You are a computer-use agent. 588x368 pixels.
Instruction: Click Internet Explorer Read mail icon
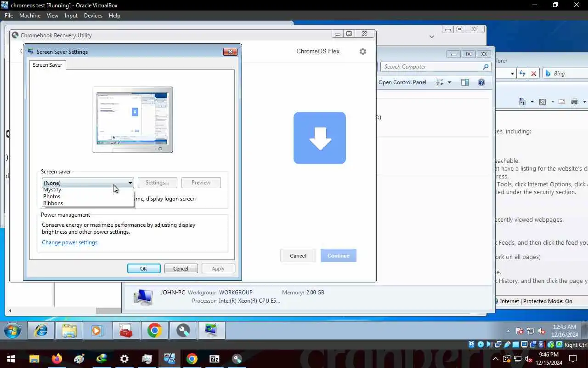[x=562, y=102]
